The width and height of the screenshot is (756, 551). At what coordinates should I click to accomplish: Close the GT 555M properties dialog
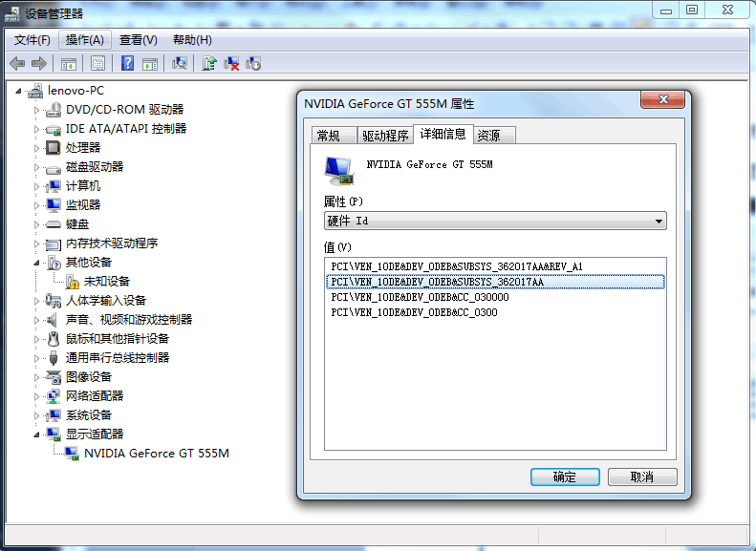pos(663,99)
